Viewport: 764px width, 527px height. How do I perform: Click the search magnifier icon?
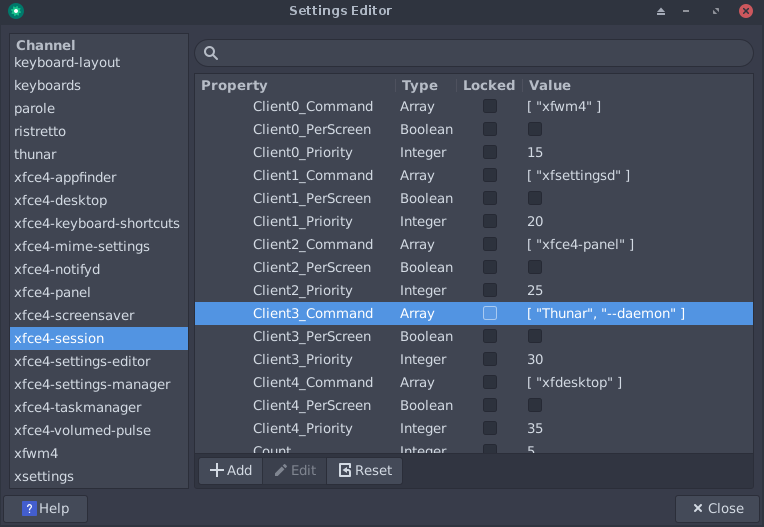coord(211,53)
